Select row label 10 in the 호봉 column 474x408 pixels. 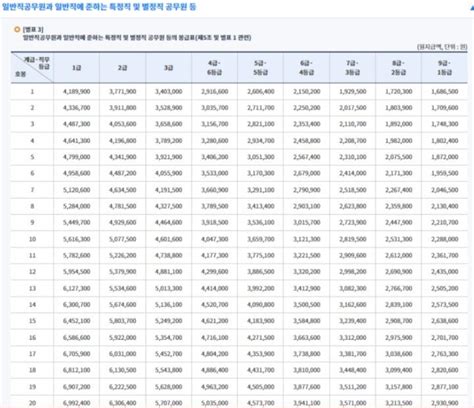(x=32, y=239)
